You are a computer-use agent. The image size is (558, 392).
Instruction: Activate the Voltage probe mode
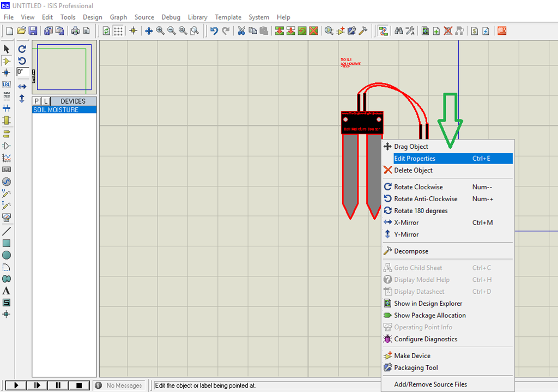(x=7, y=194)
